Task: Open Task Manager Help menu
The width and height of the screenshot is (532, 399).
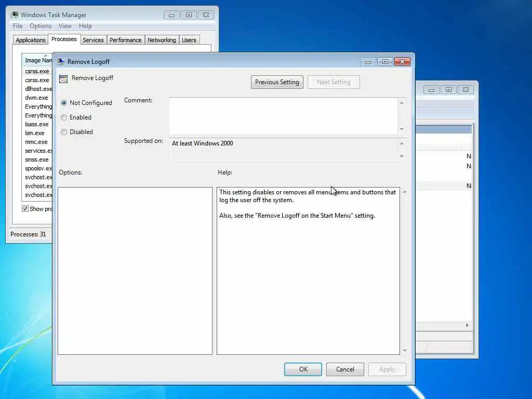Action: 85,26
